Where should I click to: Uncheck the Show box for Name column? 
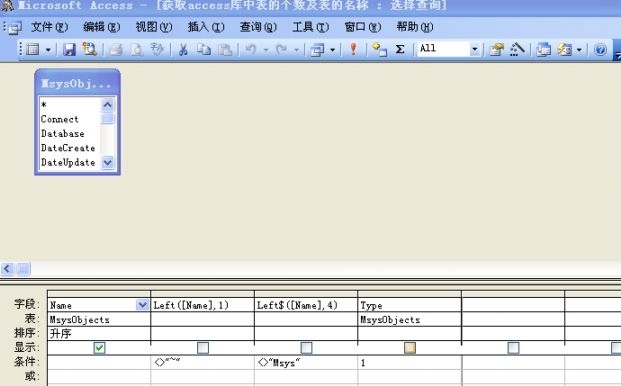[x=99, y=348]
